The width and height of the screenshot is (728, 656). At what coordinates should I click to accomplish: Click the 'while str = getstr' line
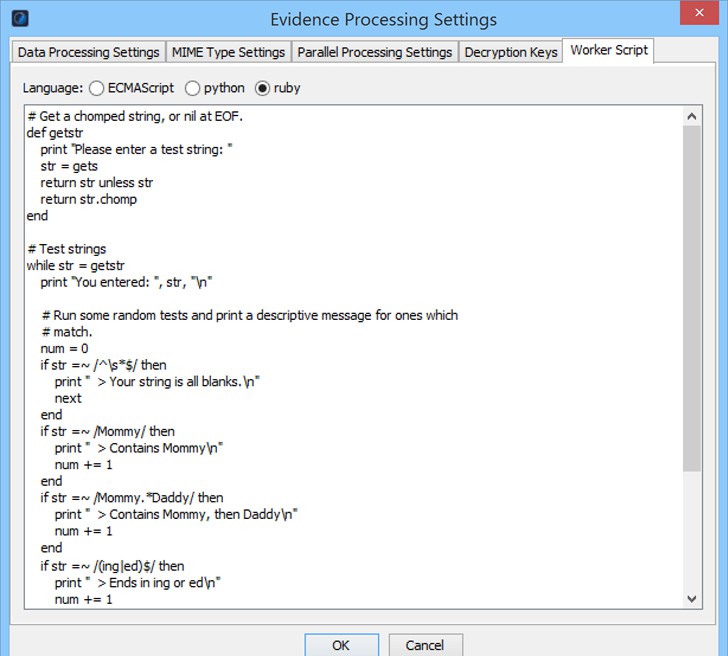click(76, 266)
